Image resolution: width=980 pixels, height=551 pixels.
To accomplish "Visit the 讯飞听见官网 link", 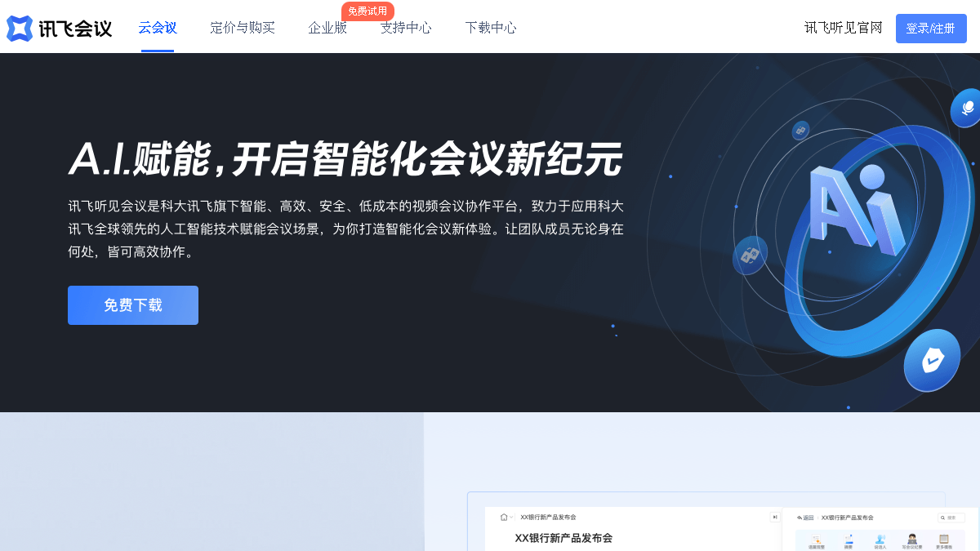I will pyautogui.click(x=844, y=28).
